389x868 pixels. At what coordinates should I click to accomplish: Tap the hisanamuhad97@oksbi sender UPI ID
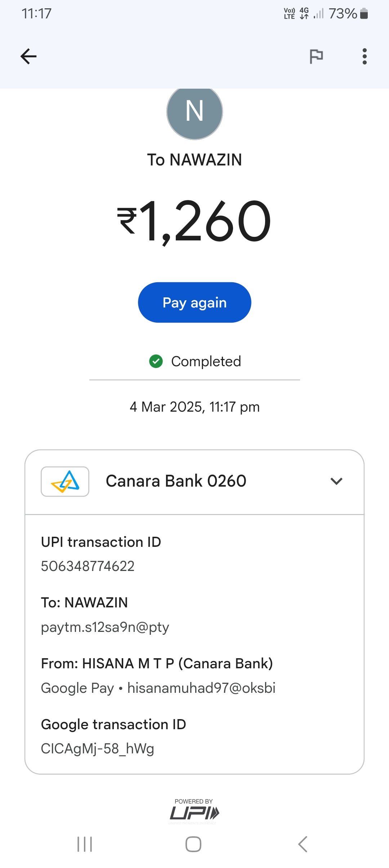[x=201, y=688]
